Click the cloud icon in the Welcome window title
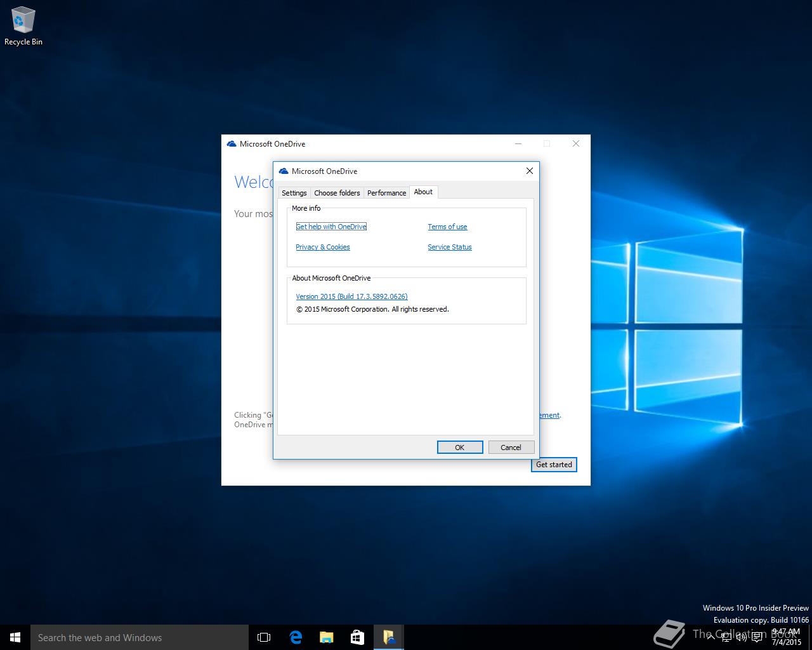The image size is (812, 650). coord(232,144)
